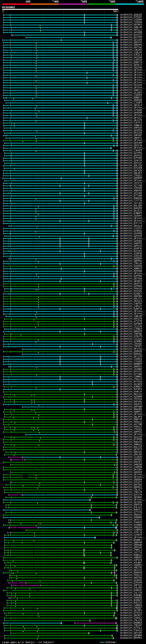Image resolution: width=146 pixels, height=644 pixels.
Task: Open hit UniRef100_A9TNV3
Action: (131, 25)
